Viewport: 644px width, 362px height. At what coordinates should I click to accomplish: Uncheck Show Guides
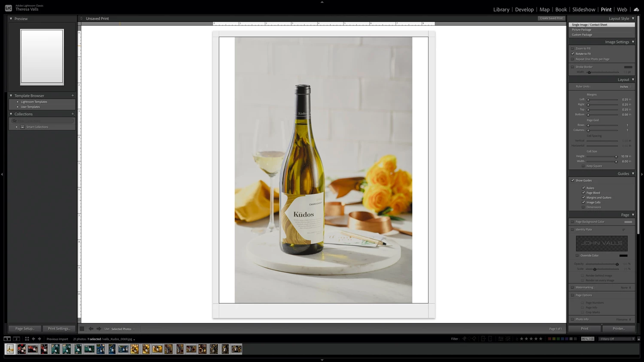tap(572, 181)
